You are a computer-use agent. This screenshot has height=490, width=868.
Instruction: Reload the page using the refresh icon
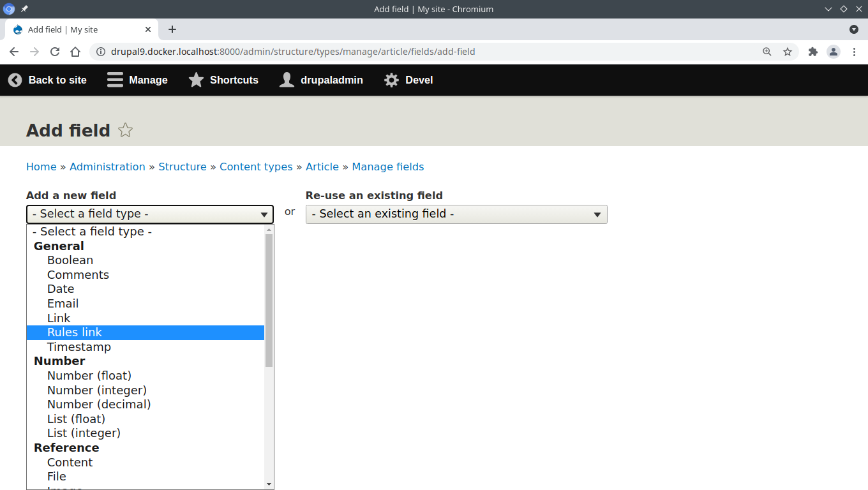[55, 52]
